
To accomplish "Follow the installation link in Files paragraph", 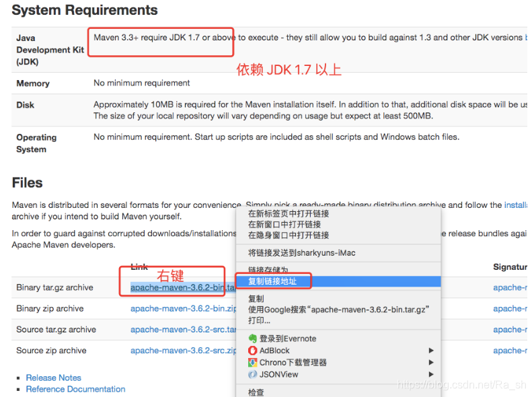I will [516, 205].
